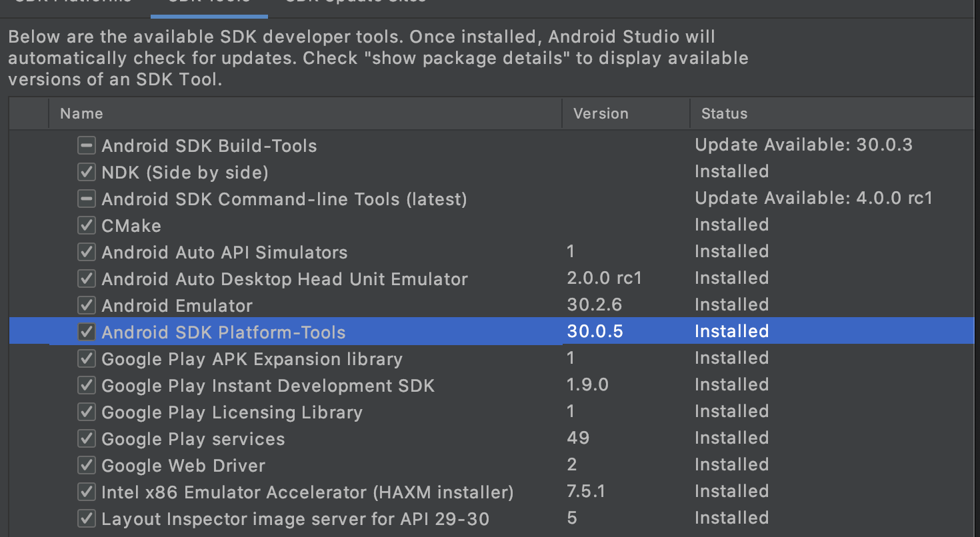Click Google Play Licensing Library version '1'

(571, 411)
